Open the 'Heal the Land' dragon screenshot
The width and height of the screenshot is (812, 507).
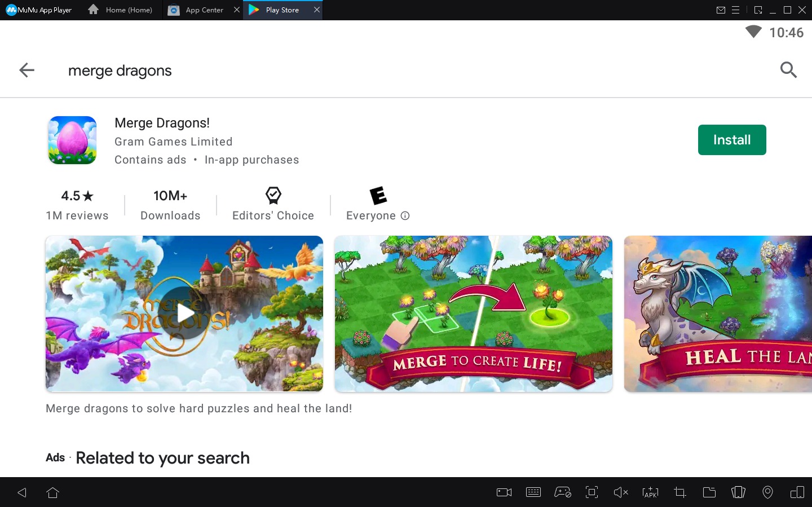click(718, 314)
